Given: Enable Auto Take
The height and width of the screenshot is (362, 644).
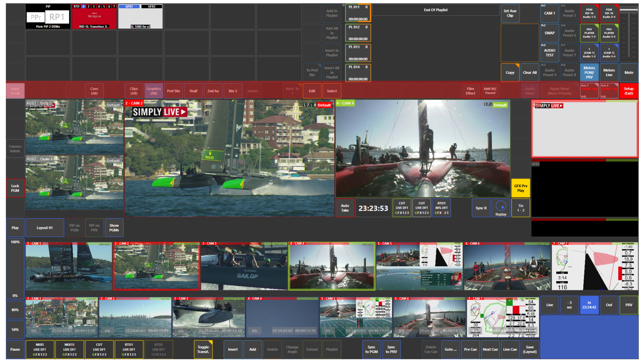Looking at the screenshot, I should pyautogui.click(x=345, y=208).
